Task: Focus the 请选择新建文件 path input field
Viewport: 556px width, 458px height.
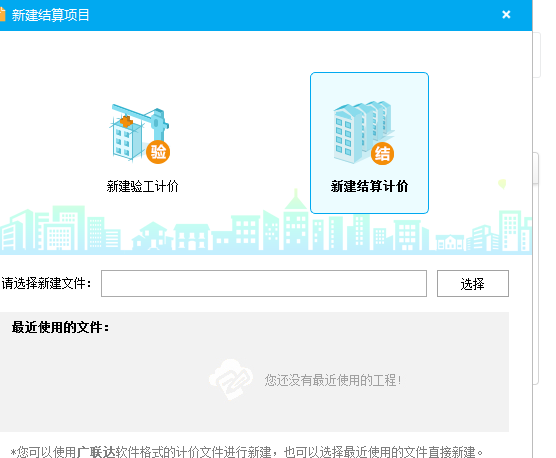Action: point(264,284)
